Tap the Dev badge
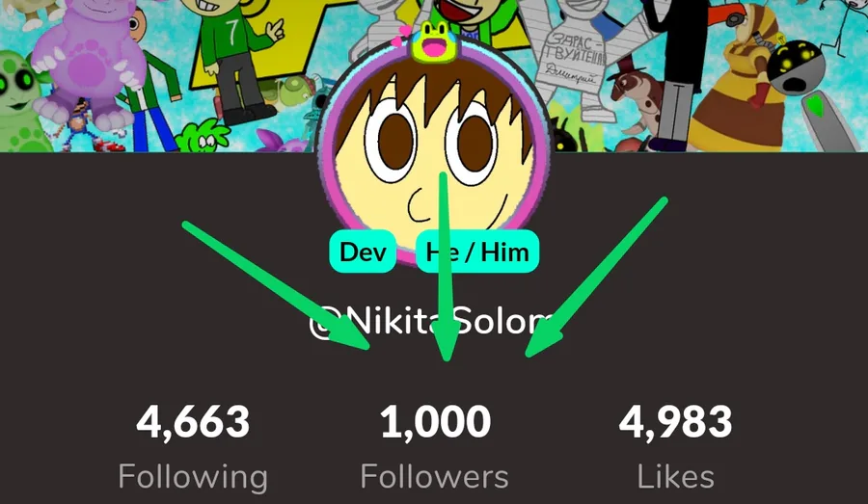Viewport: 868px width, 504px height. coord(363,252)
